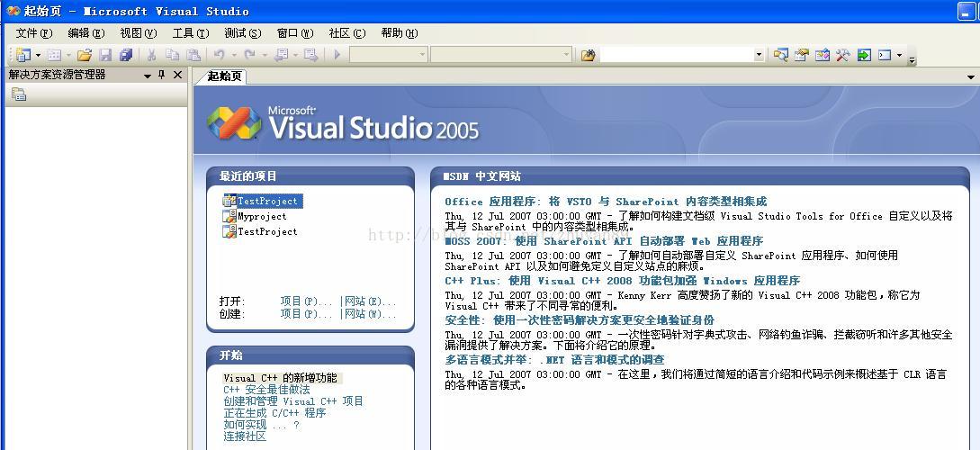980x450 pixels.
Task: Open the active files dropdown right of tab strip
Action: [971, 77]
